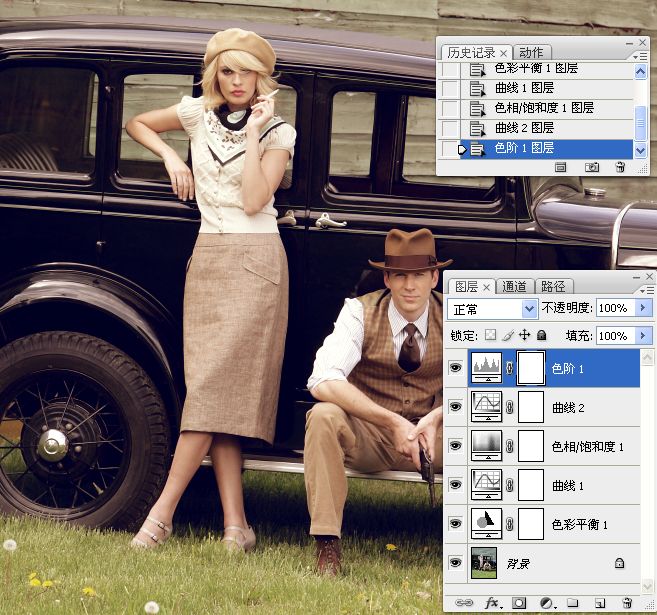The width and height of the screenshot is (657, 615).
Task: Hide the 色相/饱和度 1 layer
Action: pos(455,445)
